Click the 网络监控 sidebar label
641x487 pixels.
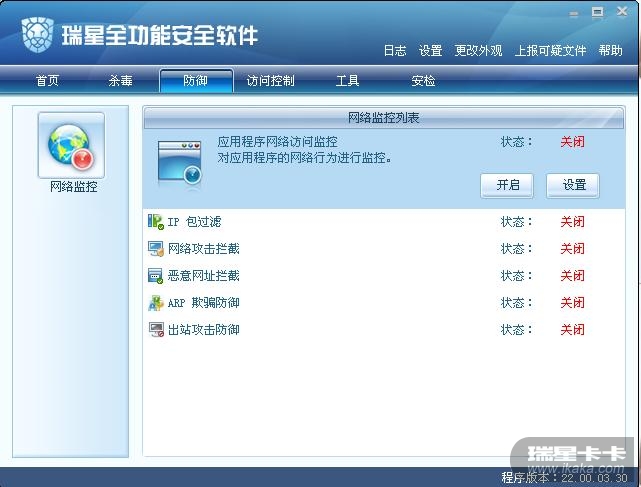pyautogui.click(x=74, y=187)
